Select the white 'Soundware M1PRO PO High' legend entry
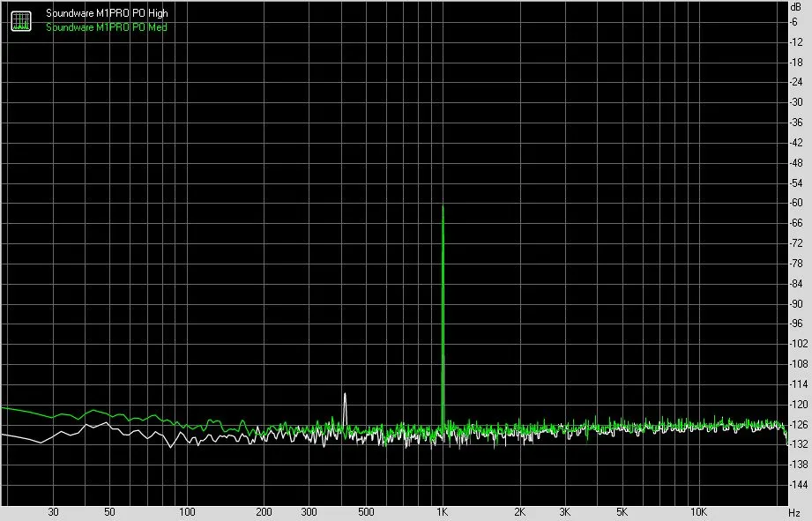This screenshot has width=812, height=521. coord(107,13)
